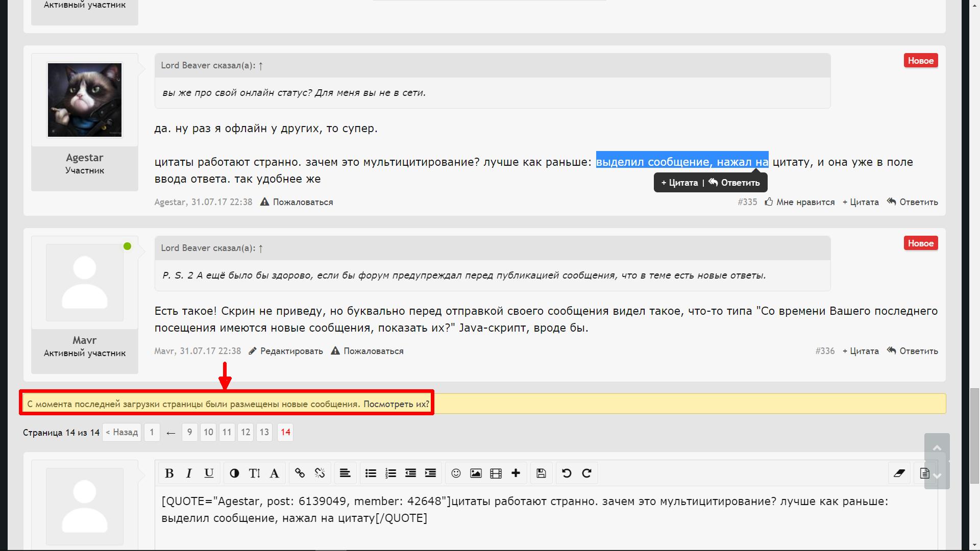Open the smilies panel
Screen dimensions: 980x551
pyautogui.click(x=456, y=473)
